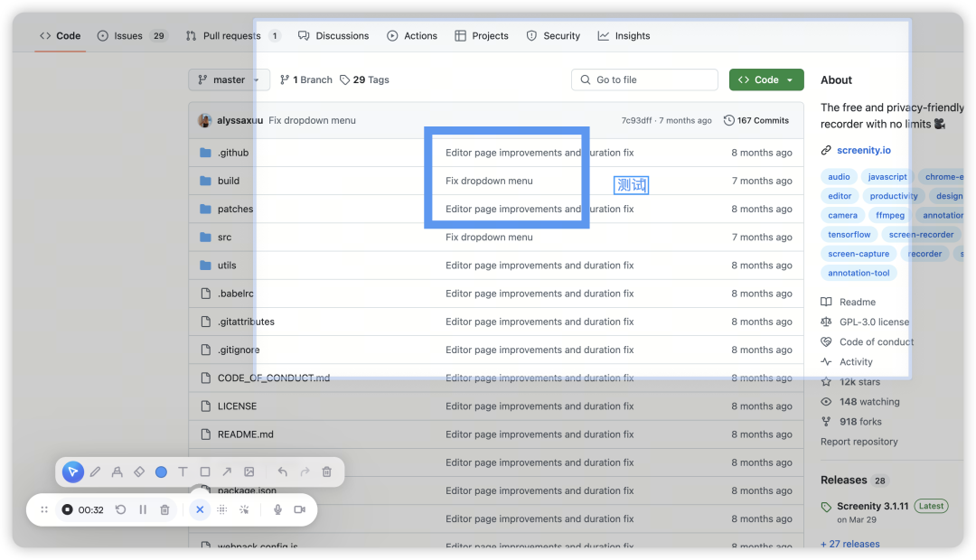Open the .gitattributes file
The image size is (976, 560).
[246, 322]
